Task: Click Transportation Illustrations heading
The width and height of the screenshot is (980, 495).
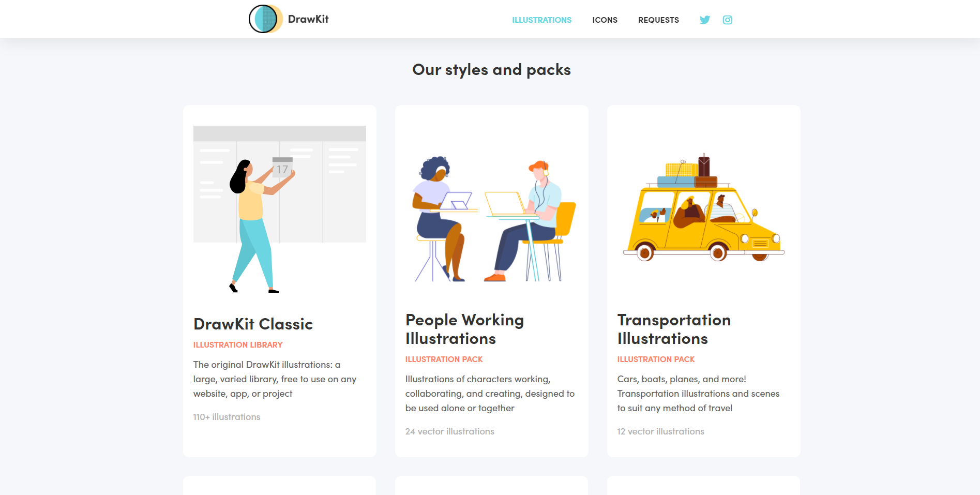Action: tap(674, 329)
